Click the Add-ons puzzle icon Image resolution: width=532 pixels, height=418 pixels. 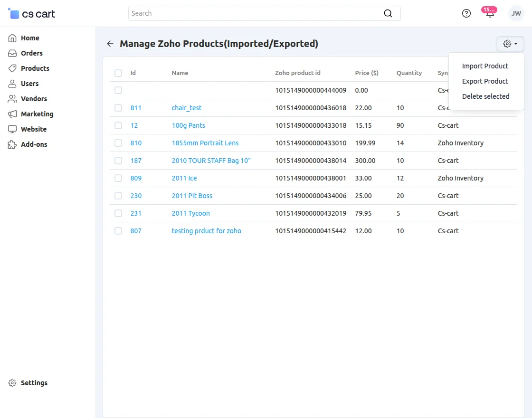(x=12, y=144)
